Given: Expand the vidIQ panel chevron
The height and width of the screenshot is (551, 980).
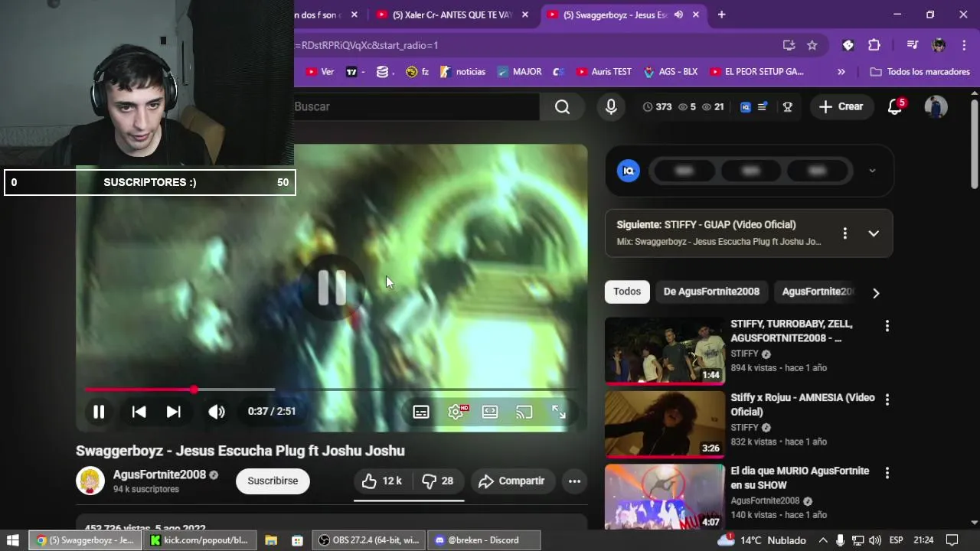Looking at the screenshot, I should 872,171.
